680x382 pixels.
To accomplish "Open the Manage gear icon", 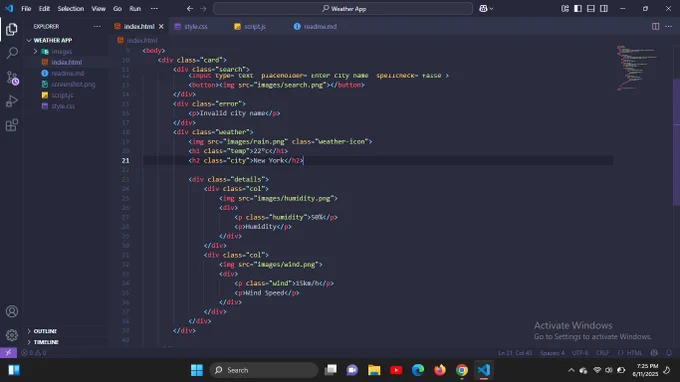I will click(x=12, y=335).
